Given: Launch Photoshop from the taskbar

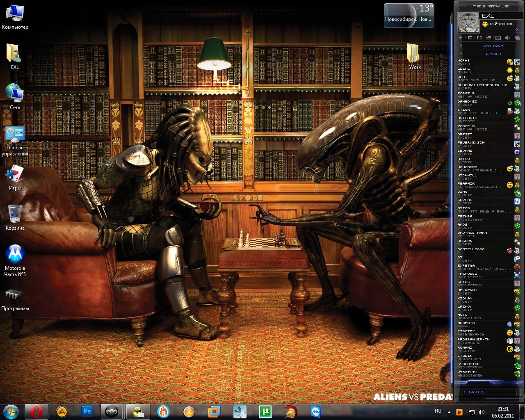Looking at the screenshot, I should coord(87,411).
